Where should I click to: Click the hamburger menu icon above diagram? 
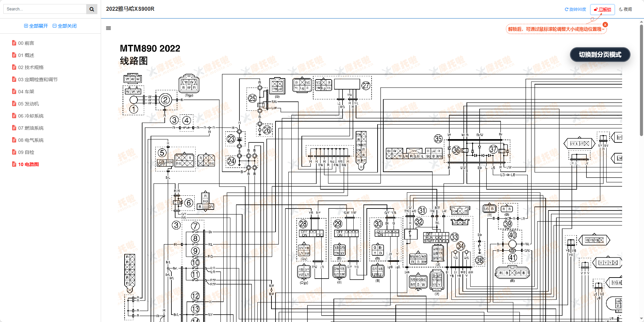108,28
